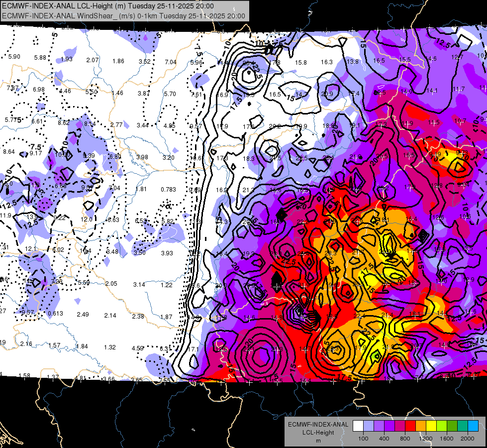The width and height of the screenshot is (487, 448).
Task: Click the light blue legend swatch
Action: pos(369,426)
